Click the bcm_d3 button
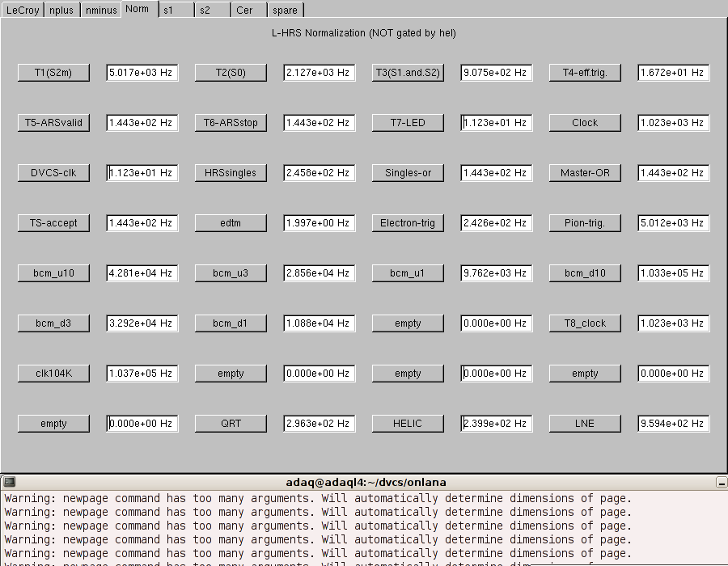Screen dimensions: 728x566 pos(53,323)
